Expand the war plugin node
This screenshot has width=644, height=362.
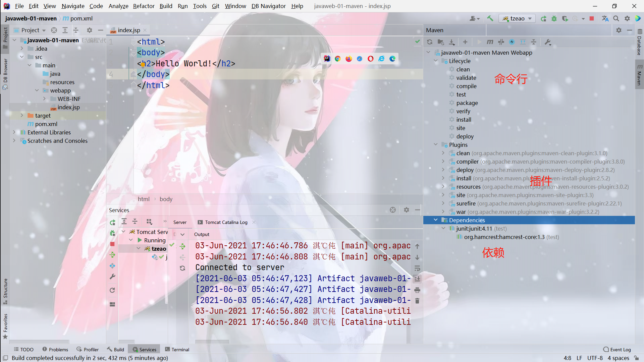443,212
